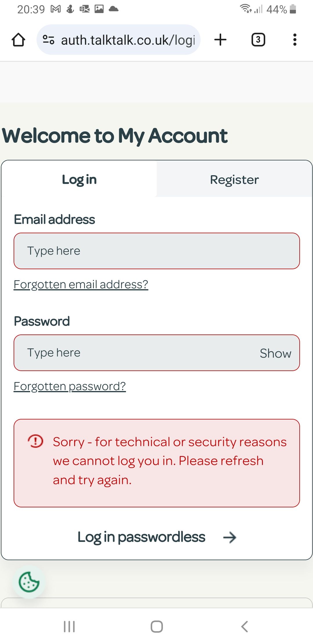This screenshot has height=644, width=313.
Task: Click Log in passwordless
Action: coord(141,537)
